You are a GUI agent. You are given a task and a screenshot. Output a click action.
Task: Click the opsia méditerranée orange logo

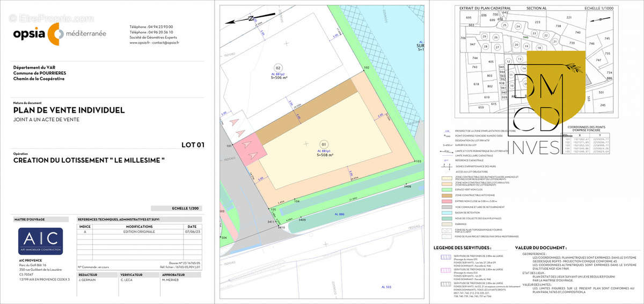pos(54,34)
